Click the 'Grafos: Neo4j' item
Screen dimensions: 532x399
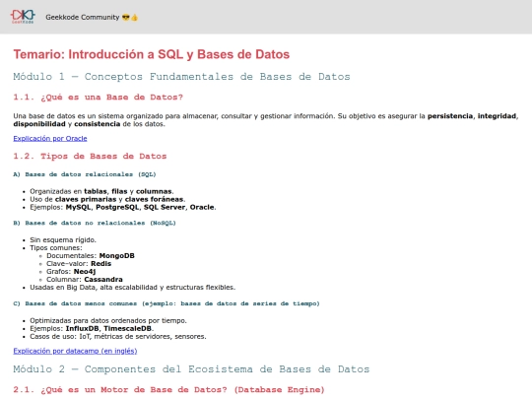(71, 272)
